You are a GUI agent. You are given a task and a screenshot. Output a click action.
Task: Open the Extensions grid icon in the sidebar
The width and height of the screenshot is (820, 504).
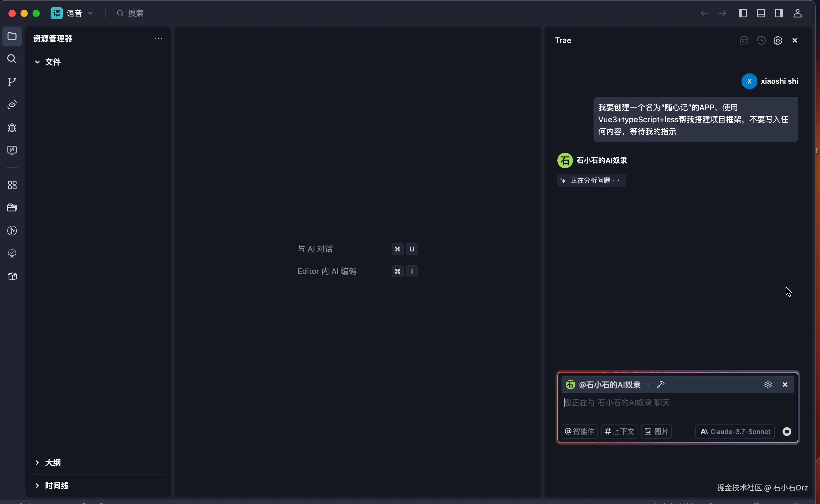[x=12, y=185]
